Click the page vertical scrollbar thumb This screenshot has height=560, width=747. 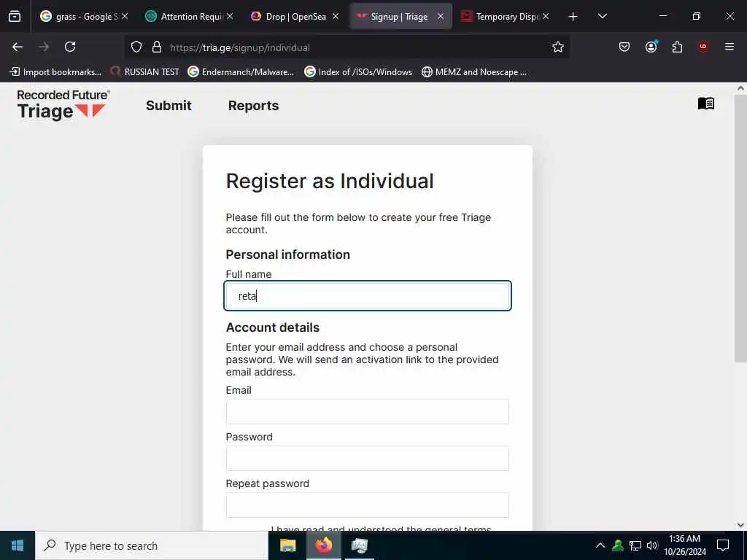point(740,228)
